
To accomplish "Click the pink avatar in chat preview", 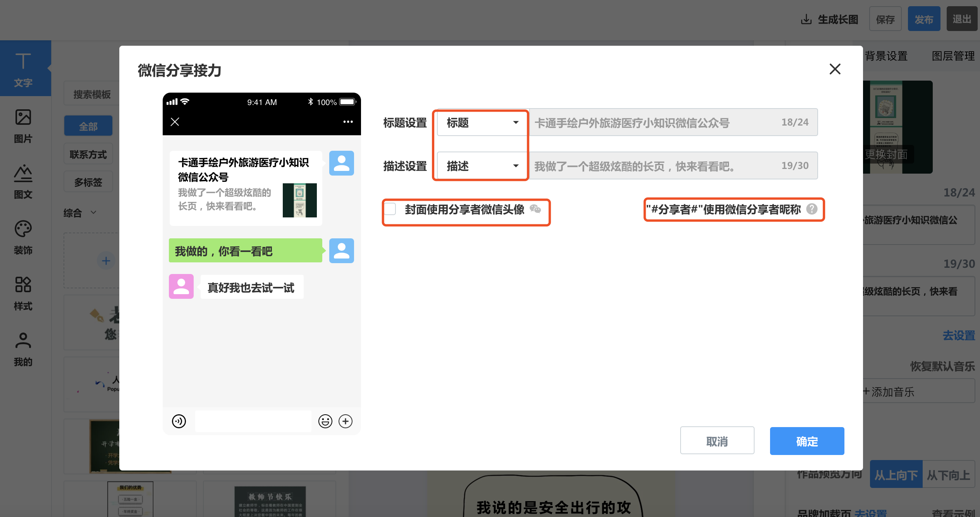I will point(181,286).
